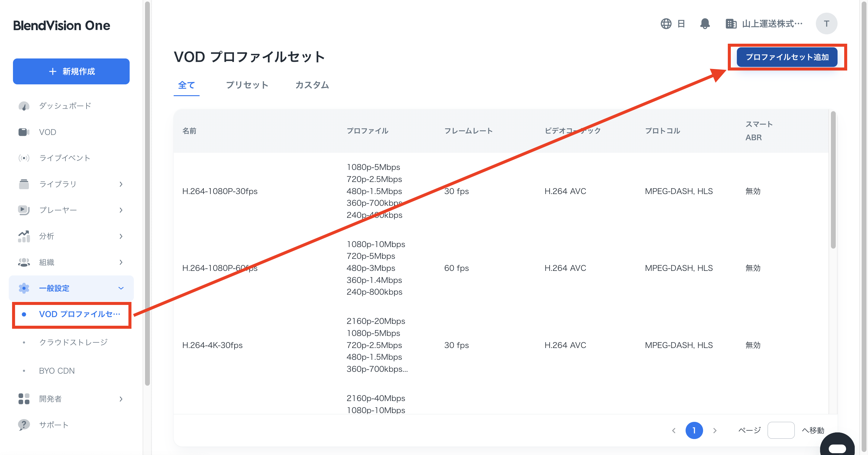Image resolution: width=868 pixels, height=455 pixels.
Task: Click the support question mark icon
Action: (24, 425)
